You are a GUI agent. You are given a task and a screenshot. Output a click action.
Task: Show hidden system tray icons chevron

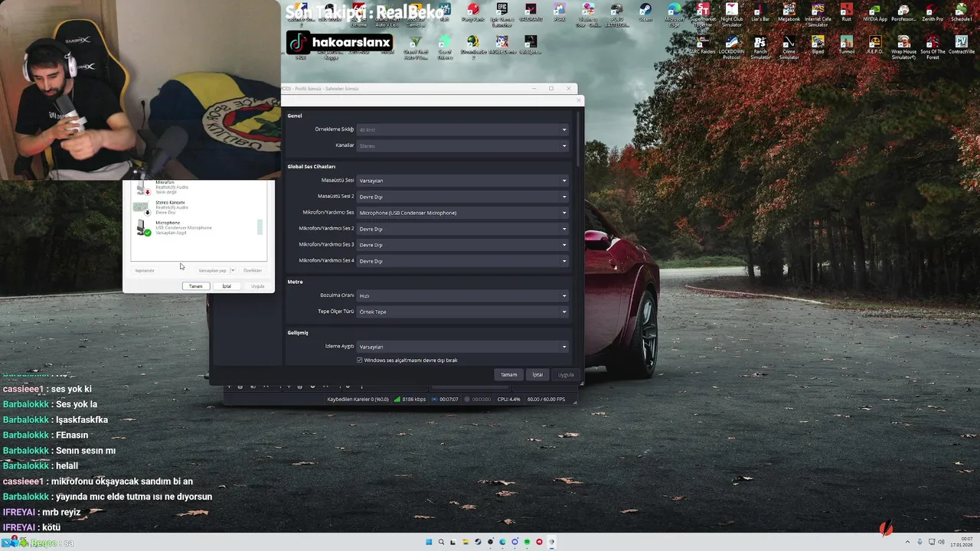[908, 542]
